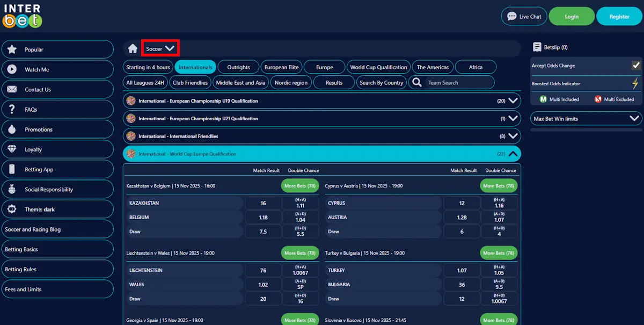The width and height of the screenshot is (644, 325).
Task: Switch to the Outrights tab
Action: [x=238, y=67]
